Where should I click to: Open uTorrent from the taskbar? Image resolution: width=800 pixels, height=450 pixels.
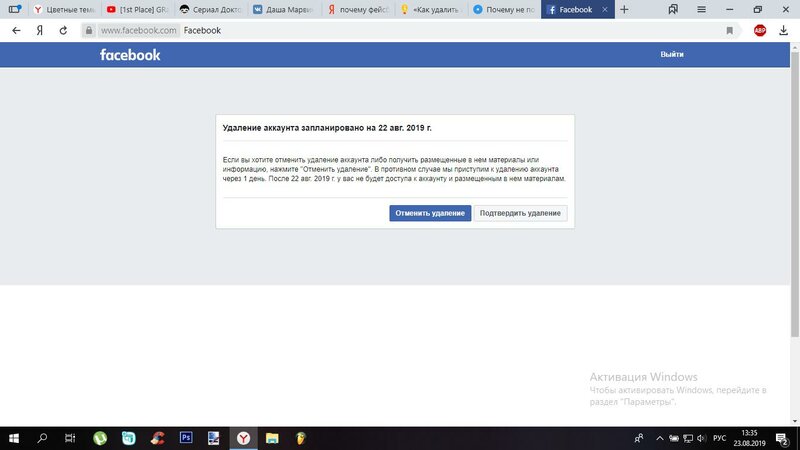click(100, 438)
